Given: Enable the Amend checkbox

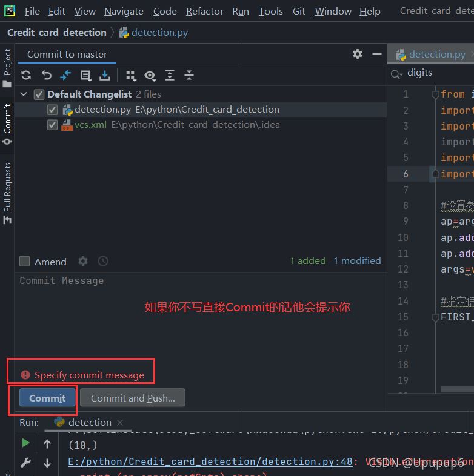Looking at the screenshot, I should pyautogui.click(x=25, y=262).
